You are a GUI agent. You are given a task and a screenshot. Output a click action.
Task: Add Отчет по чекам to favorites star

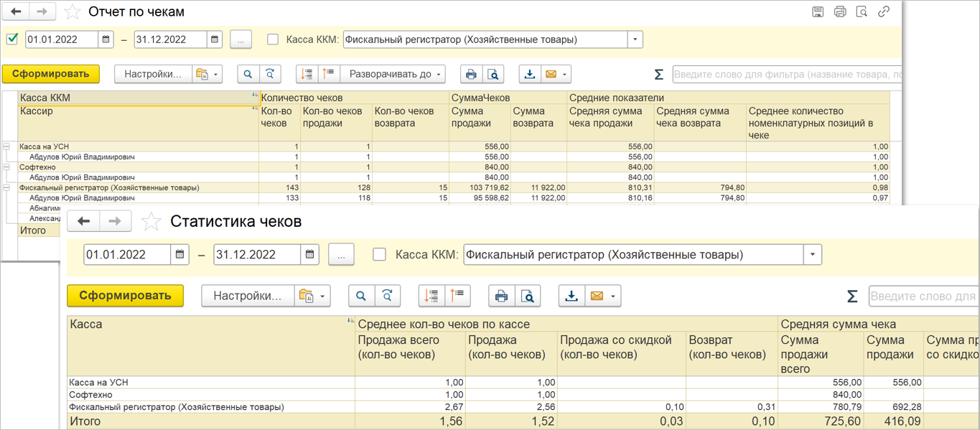pos(73,12)
